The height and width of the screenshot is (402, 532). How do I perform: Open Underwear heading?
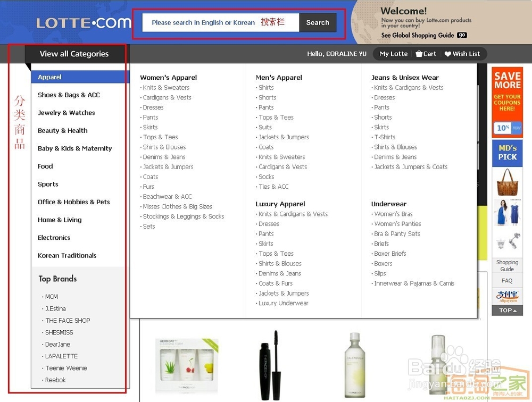[x=389, y=204]
